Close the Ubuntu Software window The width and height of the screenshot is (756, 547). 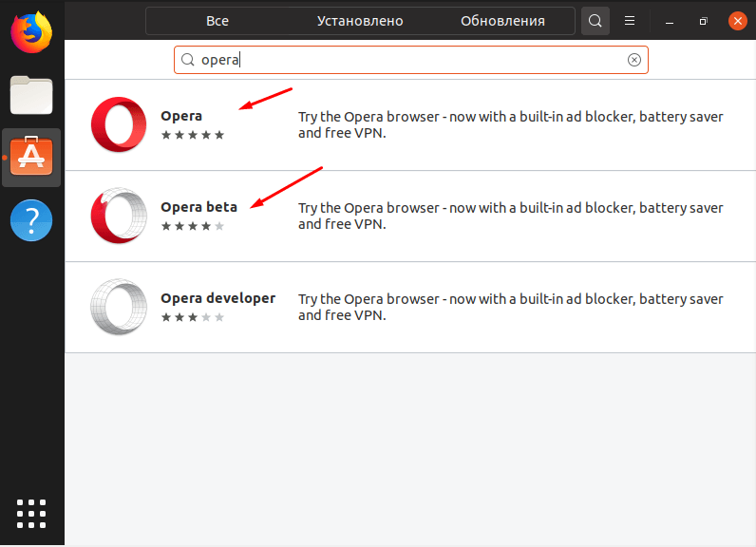738,21
